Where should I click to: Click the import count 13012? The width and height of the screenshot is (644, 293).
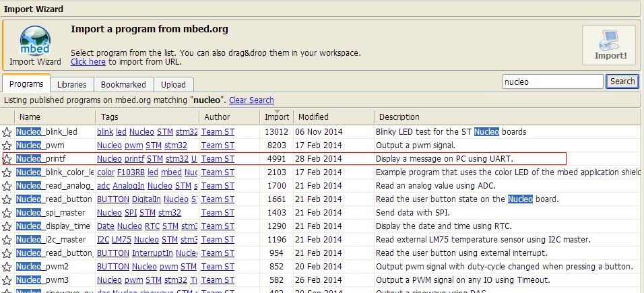click(276, 132)
